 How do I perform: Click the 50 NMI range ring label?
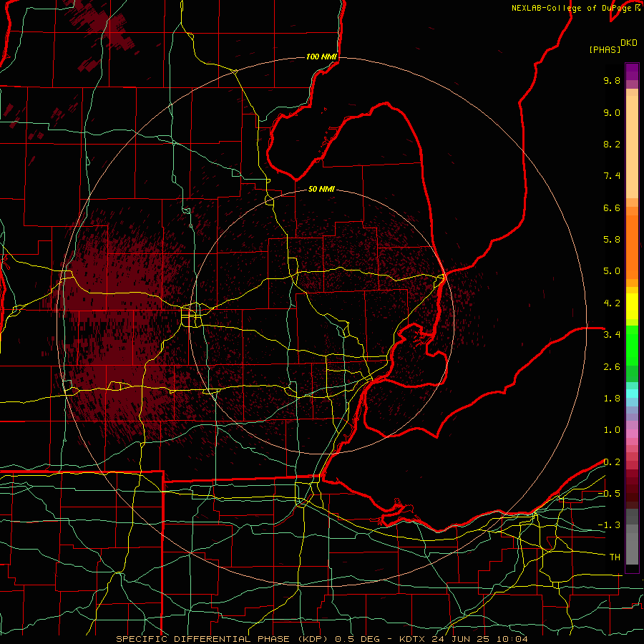tap(321, 189)
